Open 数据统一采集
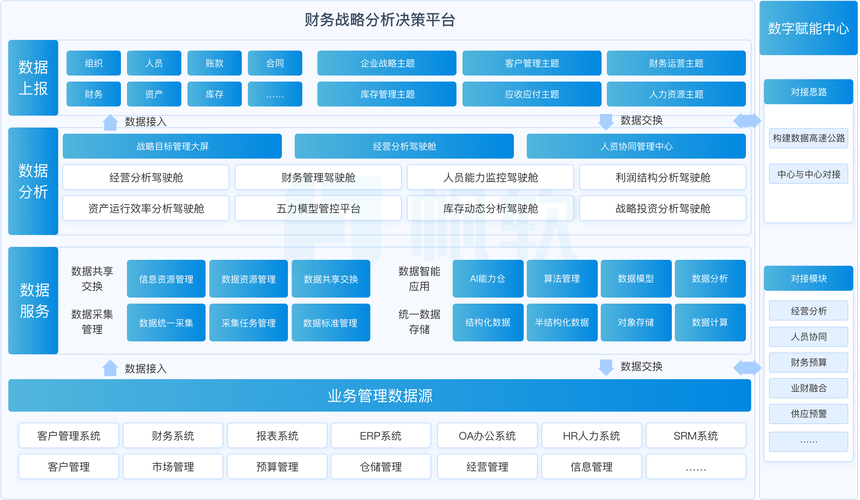This screenshot has width=860, height=500. coord(166,322)
